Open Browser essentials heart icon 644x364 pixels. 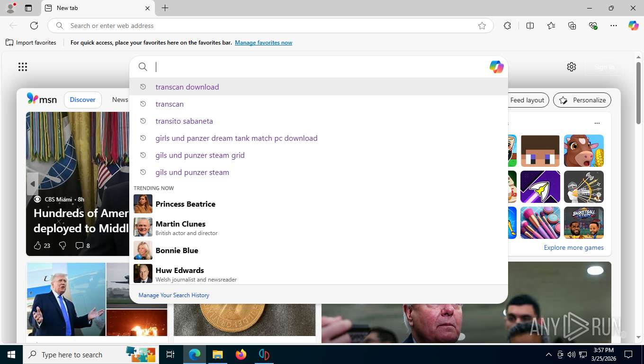click(593, 26)
